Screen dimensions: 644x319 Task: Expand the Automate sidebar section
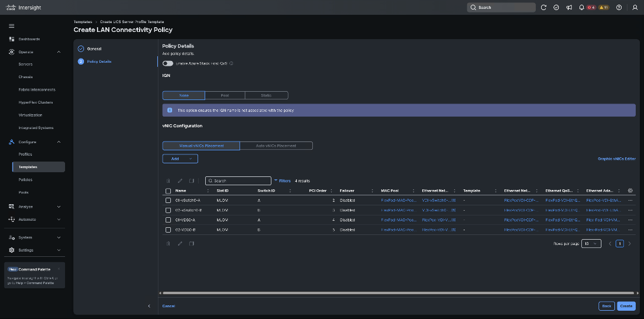point(59,220)
